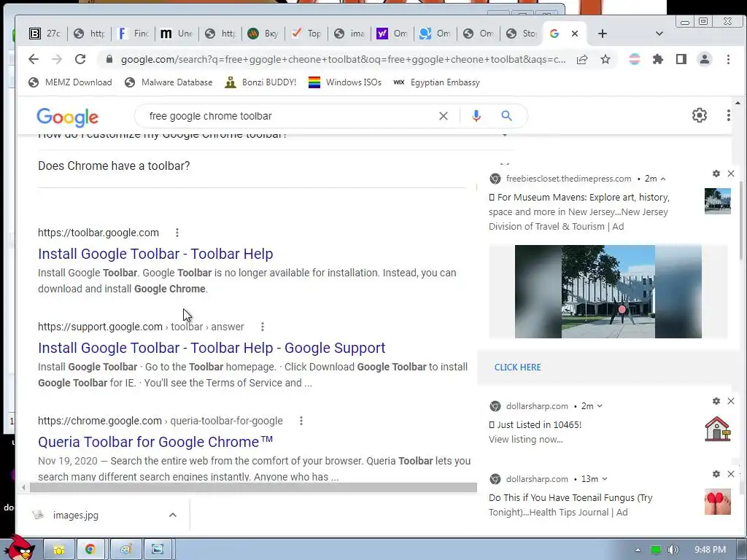Dismiss the Toenail Fungus notification
The image size is (747, 560).
pyautogui.click(x=731, y=474)
